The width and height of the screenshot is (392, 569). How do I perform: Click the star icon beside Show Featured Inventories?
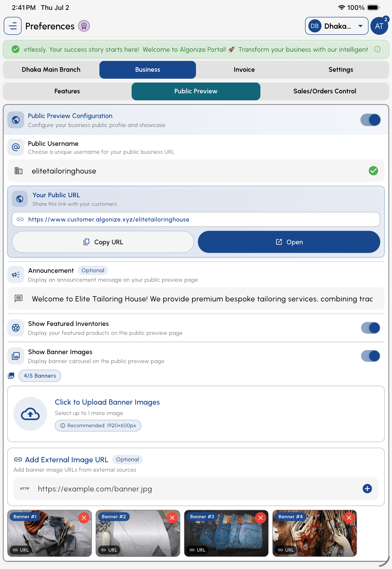[x=16, y=328]
